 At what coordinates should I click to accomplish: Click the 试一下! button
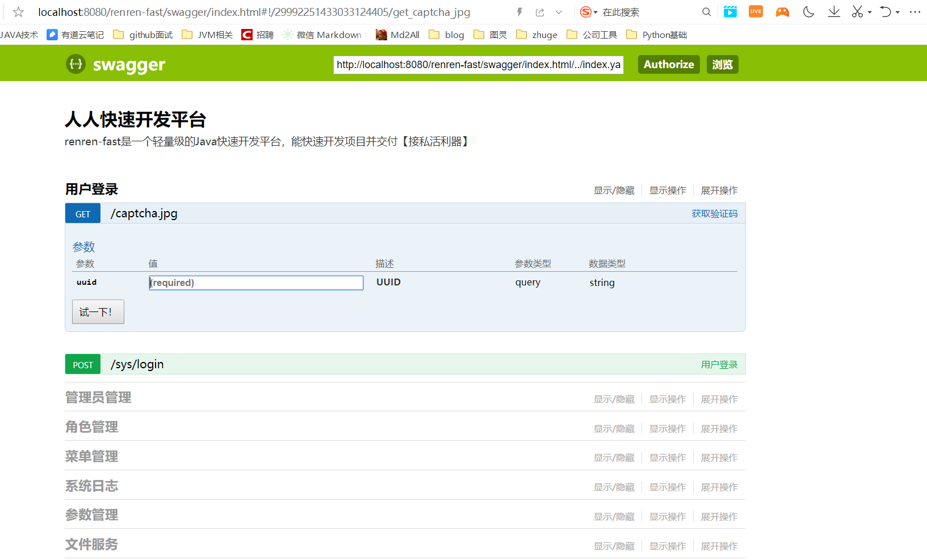point(98,312)
